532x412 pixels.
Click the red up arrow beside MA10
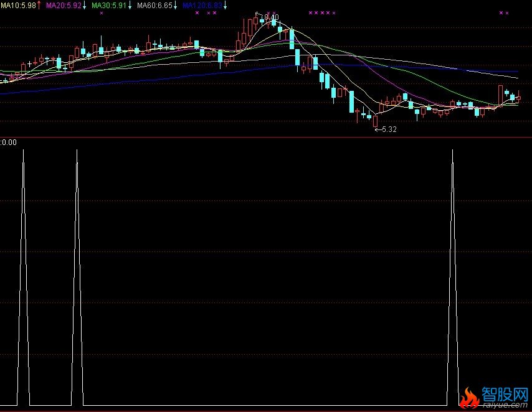coord(40,5)
